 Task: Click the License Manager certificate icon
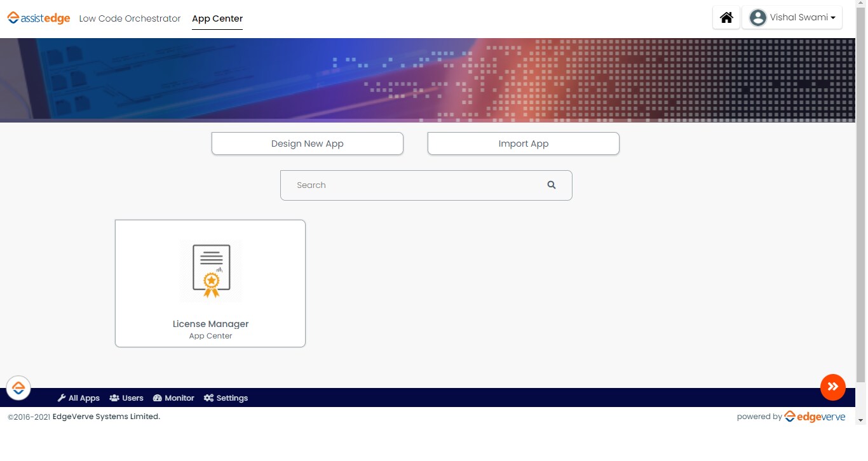(210, 271)
